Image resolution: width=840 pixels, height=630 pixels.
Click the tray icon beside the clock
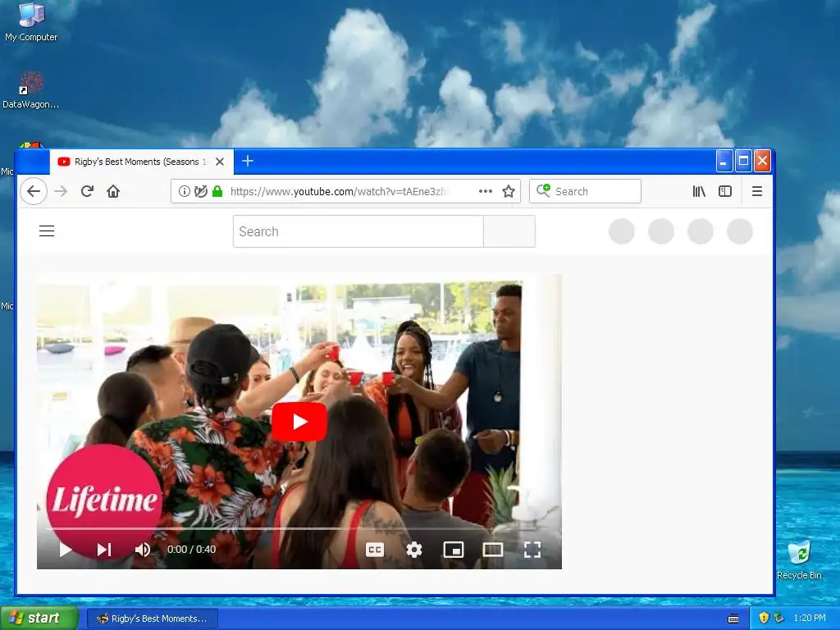779,619
